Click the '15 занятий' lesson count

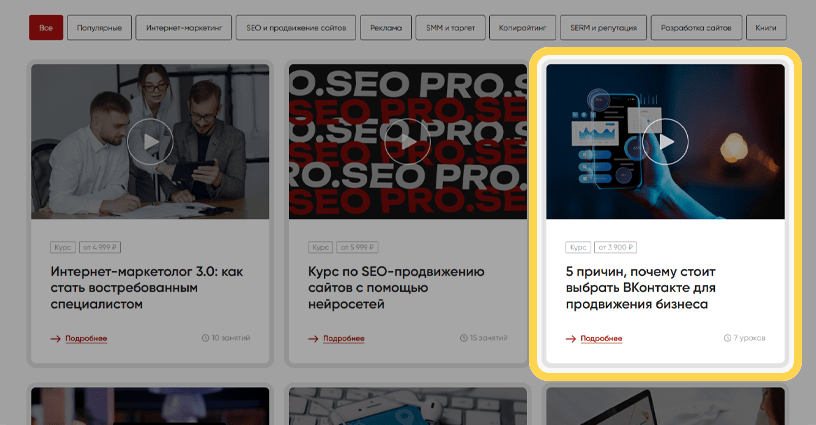pos(489,338)
